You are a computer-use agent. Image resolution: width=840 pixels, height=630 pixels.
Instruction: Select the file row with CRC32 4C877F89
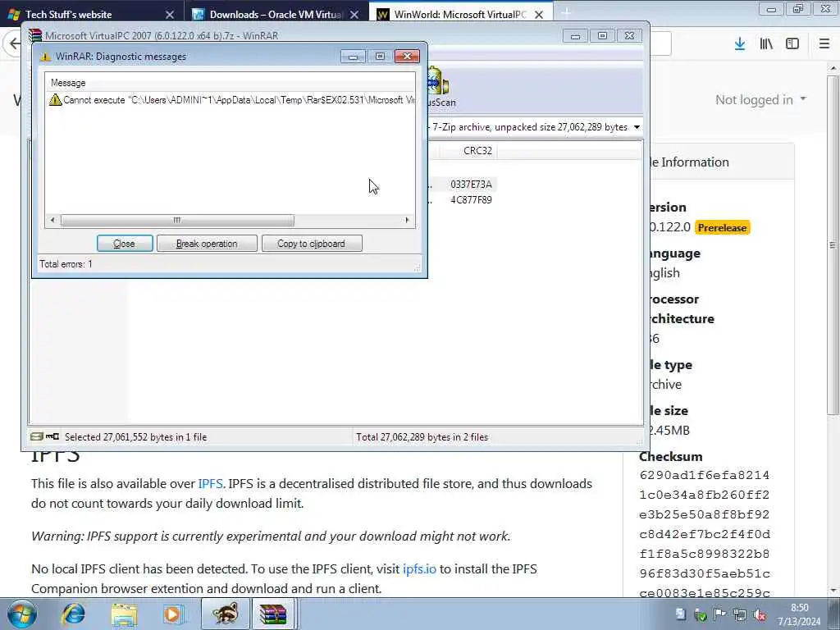pos(462,200)
